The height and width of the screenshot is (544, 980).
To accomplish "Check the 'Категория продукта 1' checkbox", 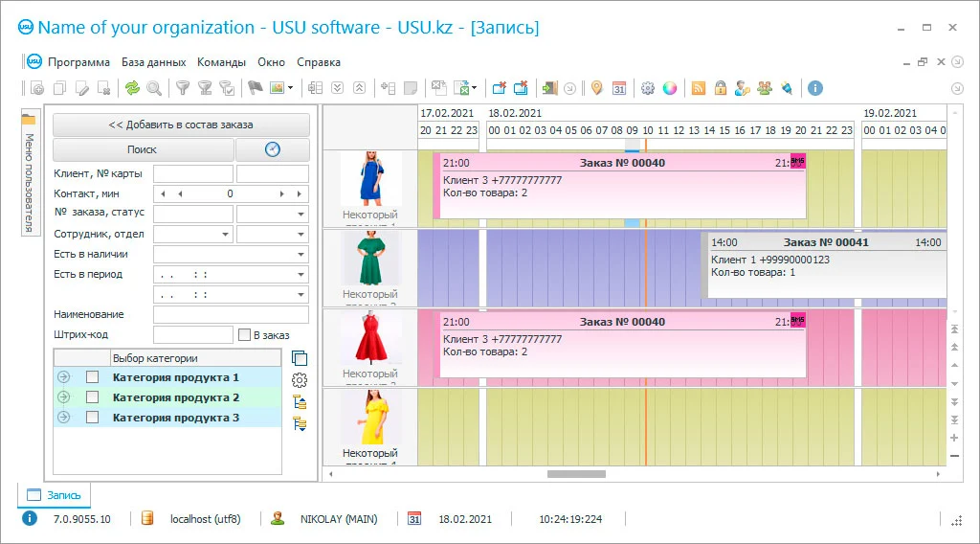I will [93, 377].
